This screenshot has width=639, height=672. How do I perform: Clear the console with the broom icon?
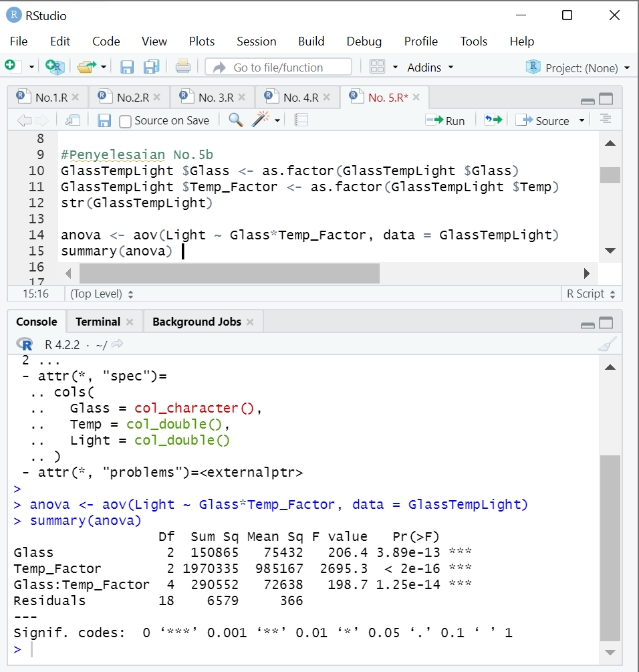[x=607, y=343]
